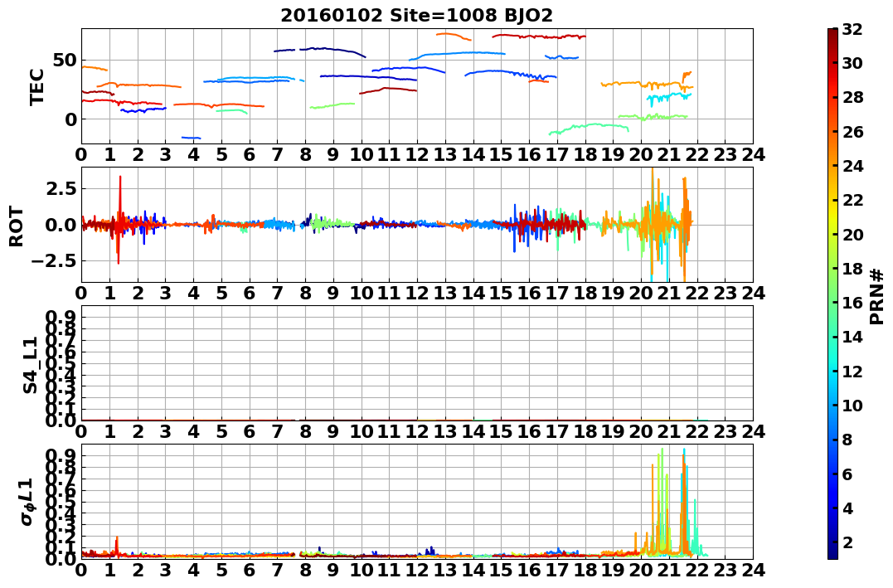The width and height of the screenshot is (893, 588).
Task: Click the red ROT spike near hour 1
Action: [x=119, y=220]
